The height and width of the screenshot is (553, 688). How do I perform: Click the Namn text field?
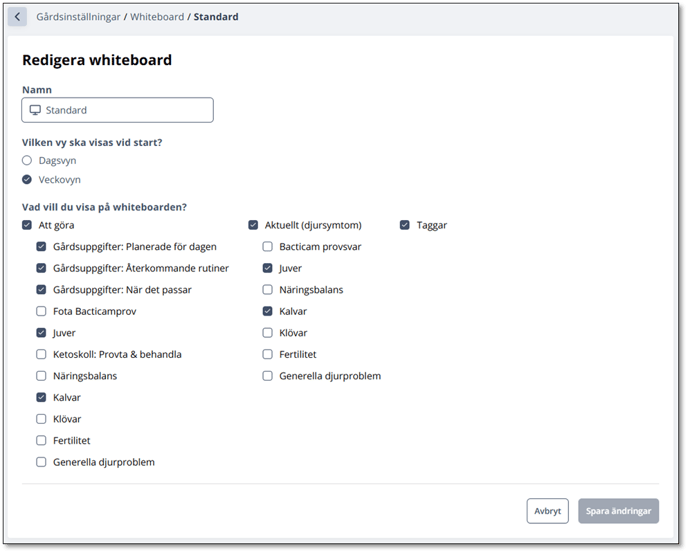118,110
